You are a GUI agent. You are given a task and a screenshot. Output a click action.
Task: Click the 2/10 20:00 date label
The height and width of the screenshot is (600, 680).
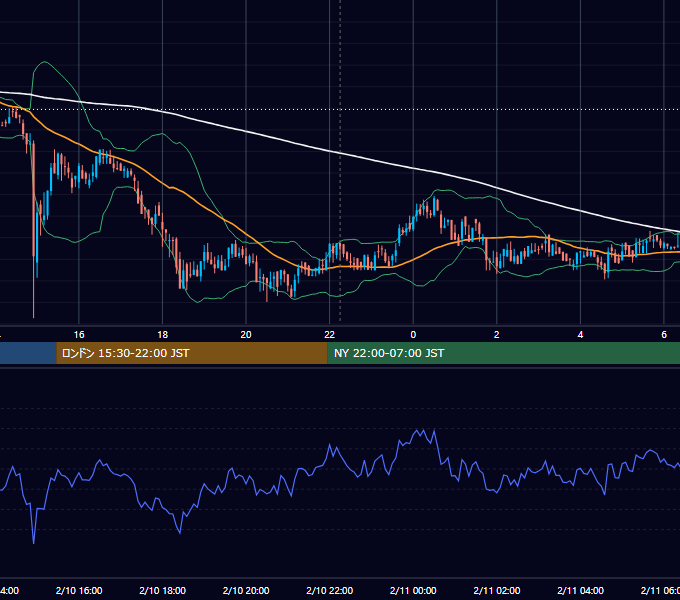246,590
